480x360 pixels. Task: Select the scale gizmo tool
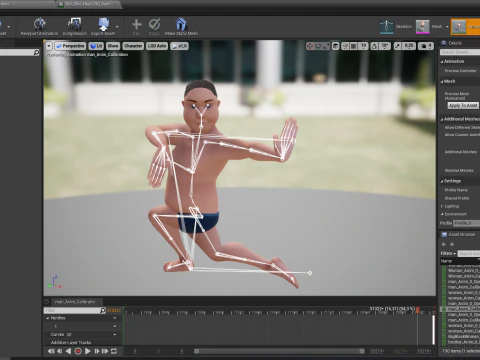coord(326,46)
